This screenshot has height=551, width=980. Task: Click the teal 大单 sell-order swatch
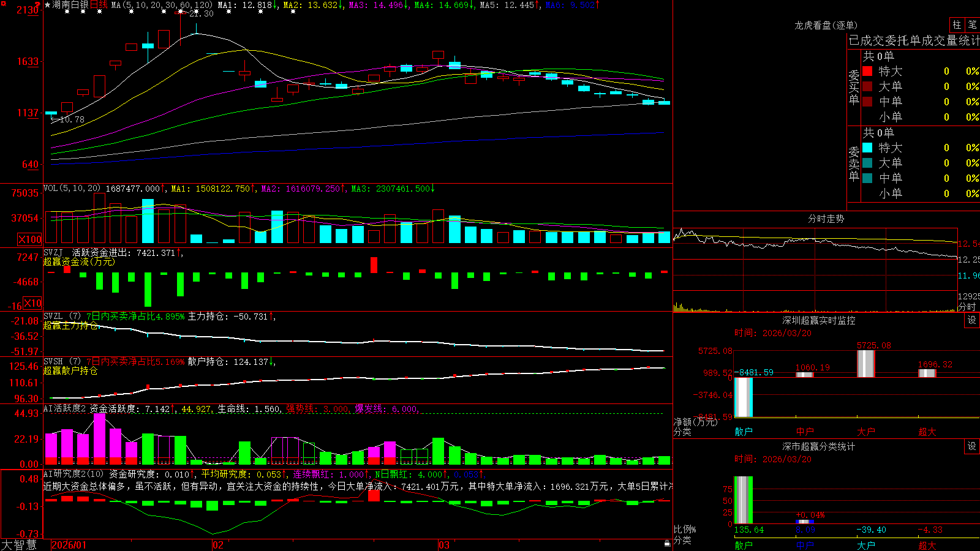point(867,163)
